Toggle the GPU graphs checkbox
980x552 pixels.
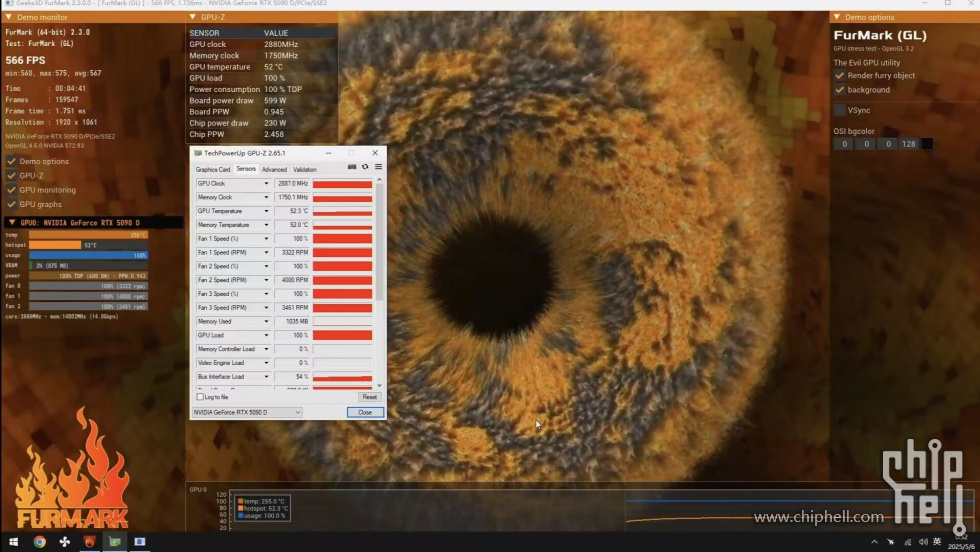click(11, 204)
